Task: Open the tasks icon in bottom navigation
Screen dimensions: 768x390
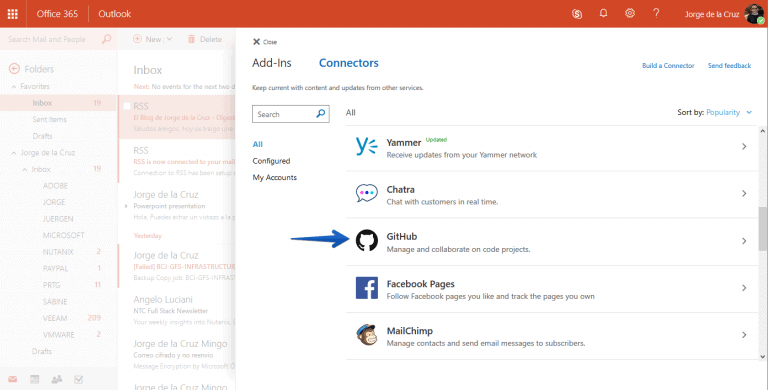Action: [x=78, y=379]
